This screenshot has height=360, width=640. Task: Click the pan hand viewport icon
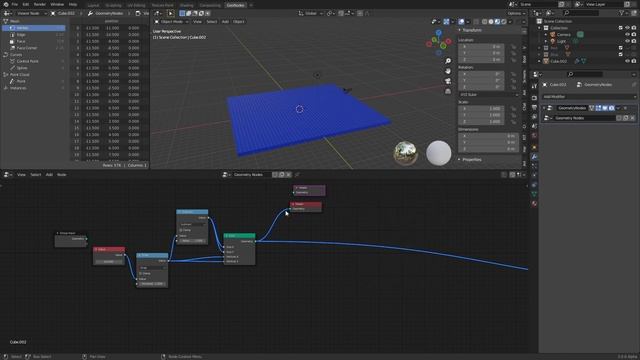pyautogui.click(x=448, y=71)
